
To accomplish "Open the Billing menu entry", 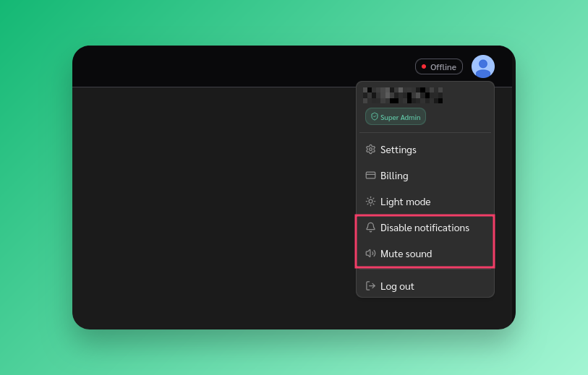I will click(x=425, y=176).
